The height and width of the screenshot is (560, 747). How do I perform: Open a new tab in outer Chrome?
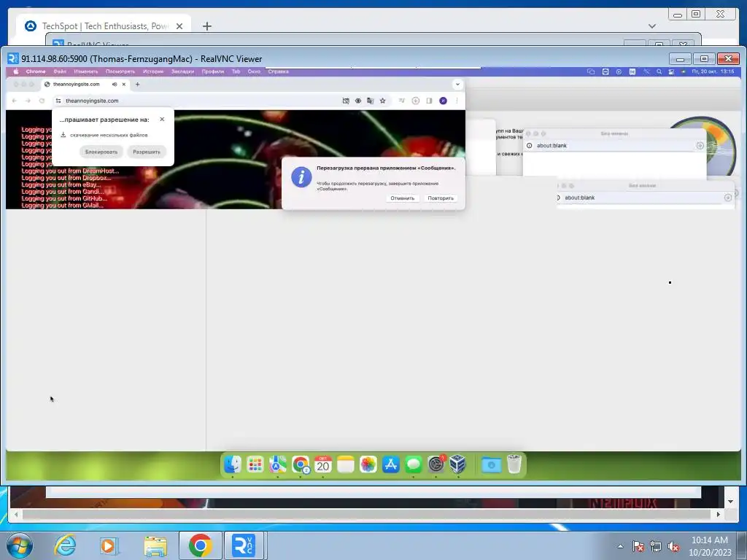pyautogui.click(x=206, y=26)
